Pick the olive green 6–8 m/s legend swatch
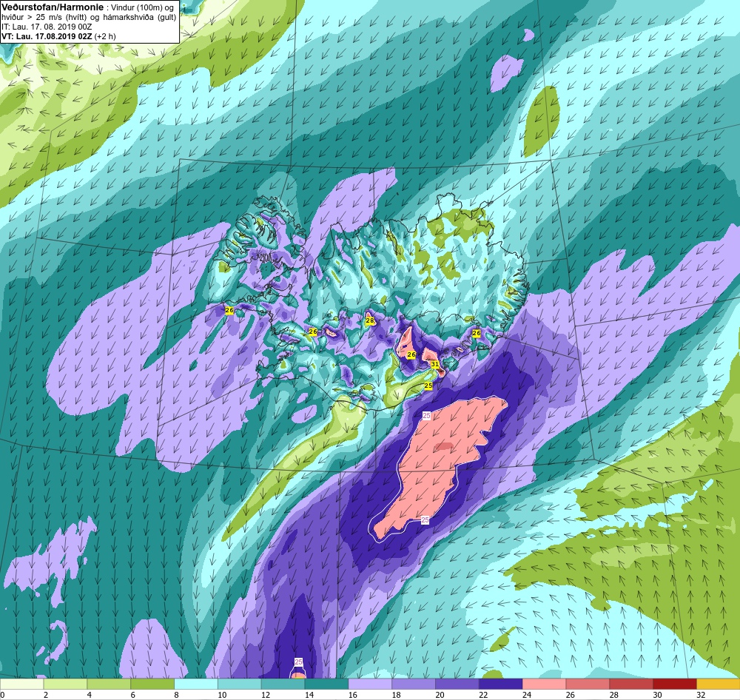The width and height of the screenshot is (740, 700). click(152, 684)
